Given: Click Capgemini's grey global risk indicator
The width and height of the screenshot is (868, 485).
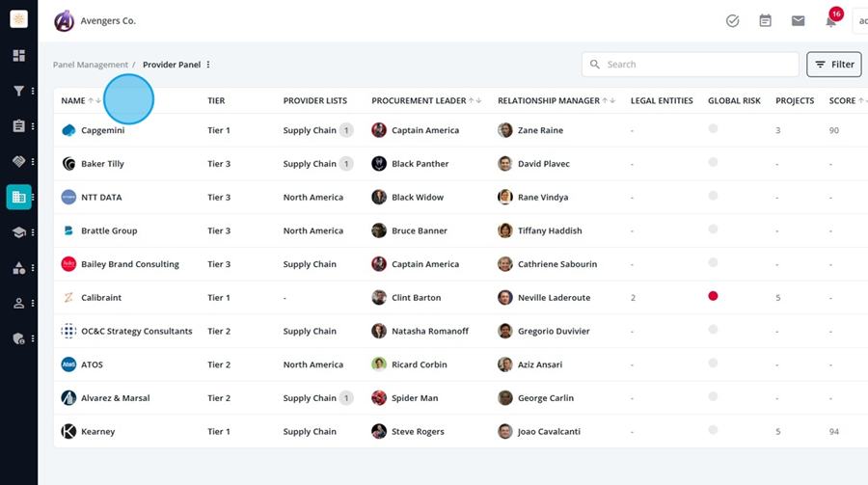Looking at the screenshot, I should pos(713,128).
